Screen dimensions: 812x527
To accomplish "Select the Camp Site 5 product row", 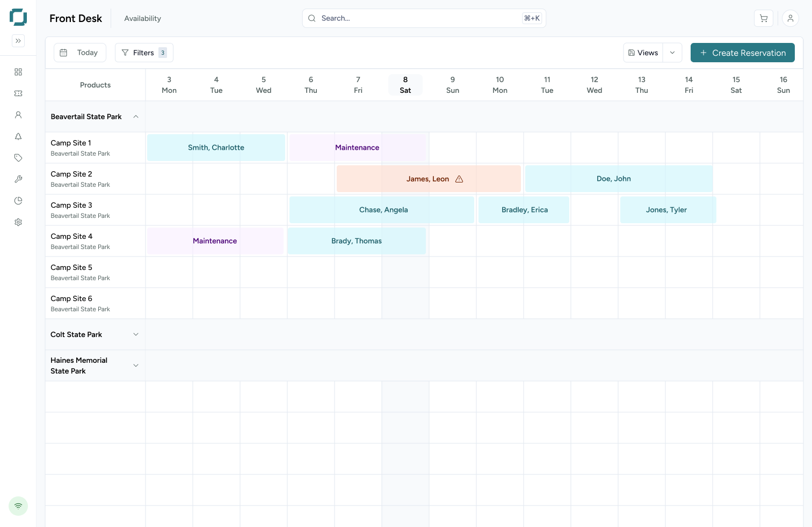I will click(x=95, y=272).
